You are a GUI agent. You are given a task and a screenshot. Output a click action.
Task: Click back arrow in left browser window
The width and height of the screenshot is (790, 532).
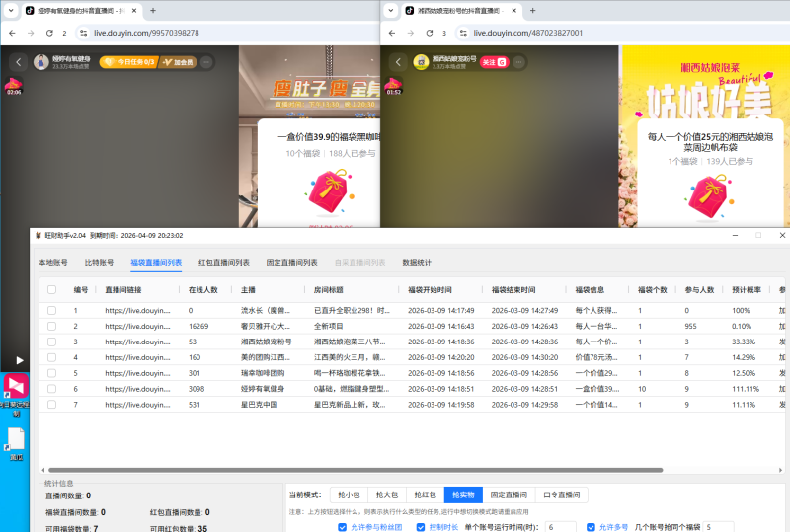click(x=12, y=33)
